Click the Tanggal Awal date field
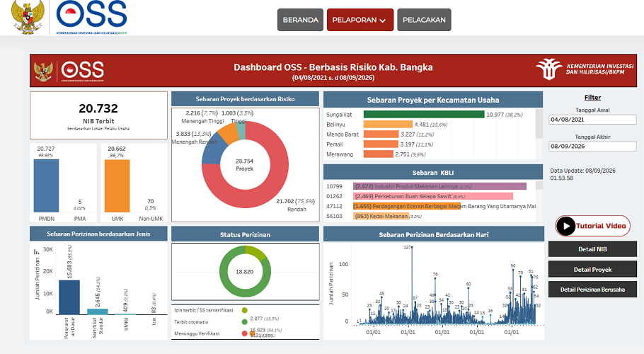Screen dimensions: 644x354 click(x=592, y=120)
